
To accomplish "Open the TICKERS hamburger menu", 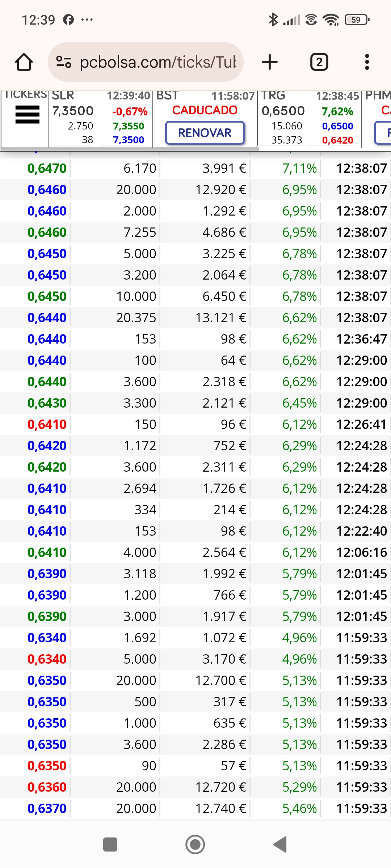I will [27, 114].
